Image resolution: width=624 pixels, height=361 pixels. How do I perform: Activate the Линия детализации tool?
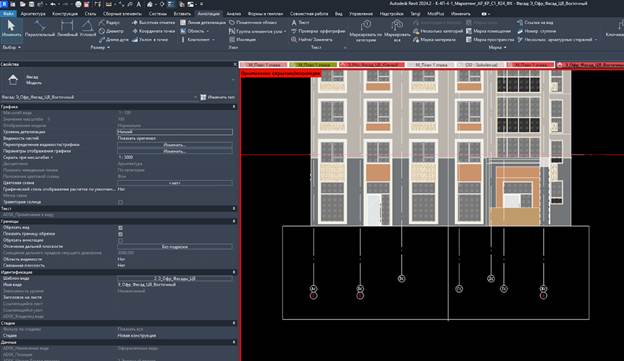(x=203, y=23)
